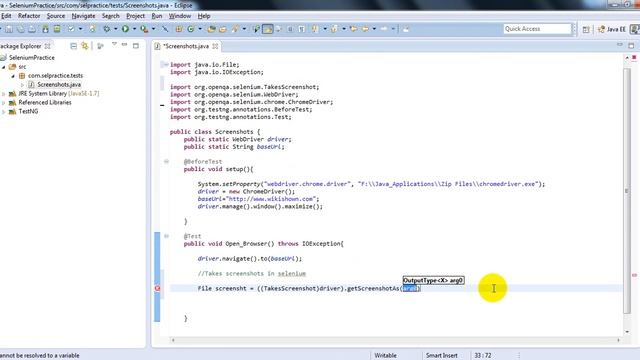The height and width of the screenshot is (360, 640).
Task: Open dropdown arrow next to Run button
Action: 134,29
